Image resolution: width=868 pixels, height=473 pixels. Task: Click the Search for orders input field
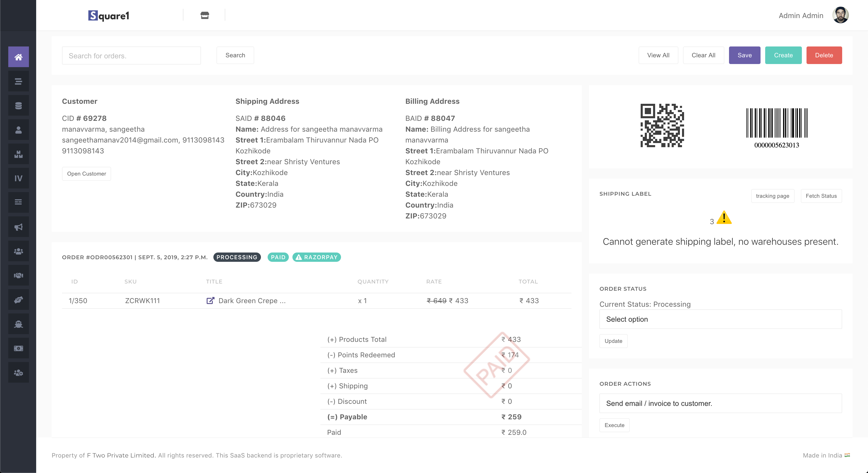[131, 56]
